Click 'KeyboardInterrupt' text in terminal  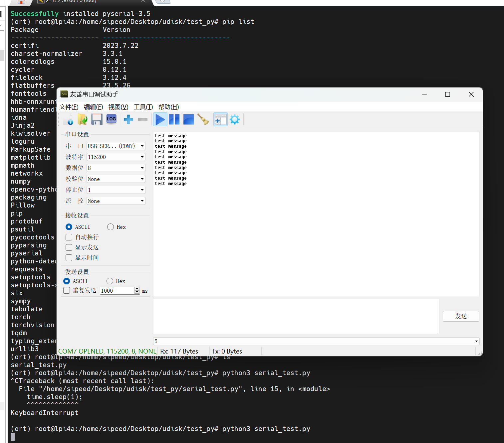tap(45, 413)
